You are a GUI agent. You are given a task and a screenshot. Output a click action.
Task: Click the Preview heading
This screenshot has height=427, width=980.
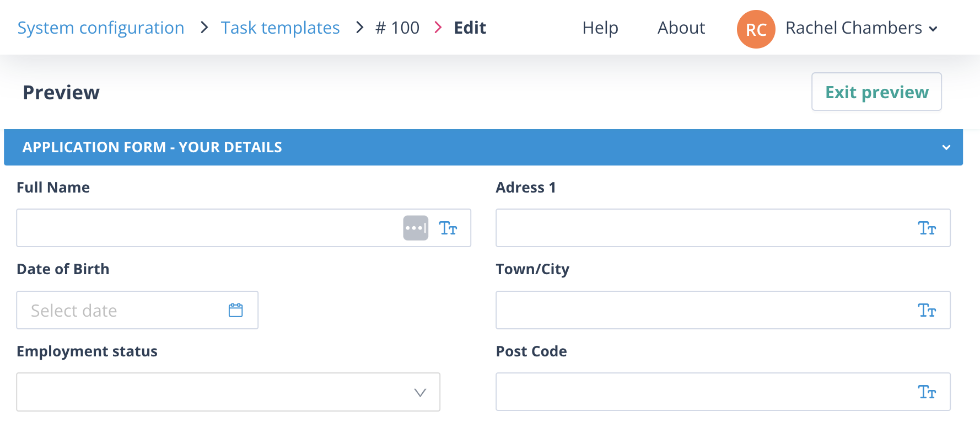(x=61, y=92)
